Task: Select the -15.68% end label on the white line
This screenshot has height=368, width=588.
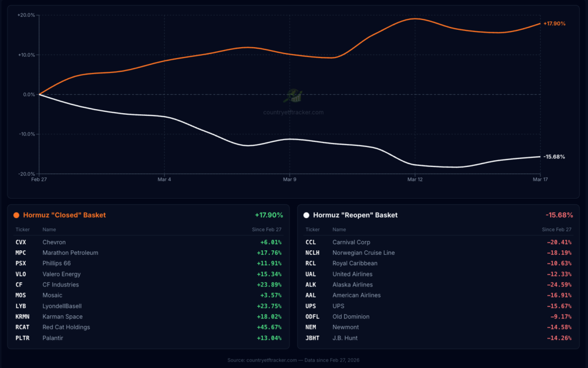Action: (554, 157)
